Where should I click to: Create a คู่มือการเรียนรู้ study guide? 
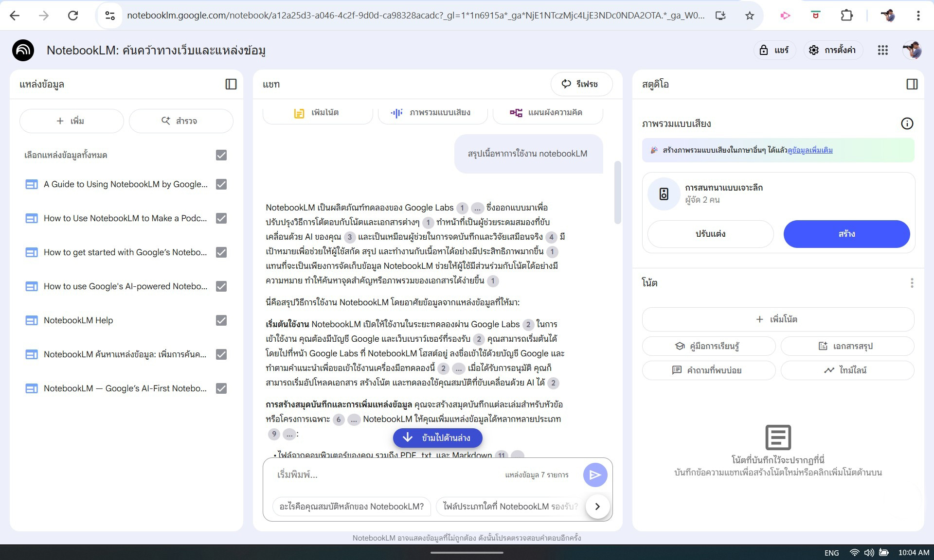709,346
